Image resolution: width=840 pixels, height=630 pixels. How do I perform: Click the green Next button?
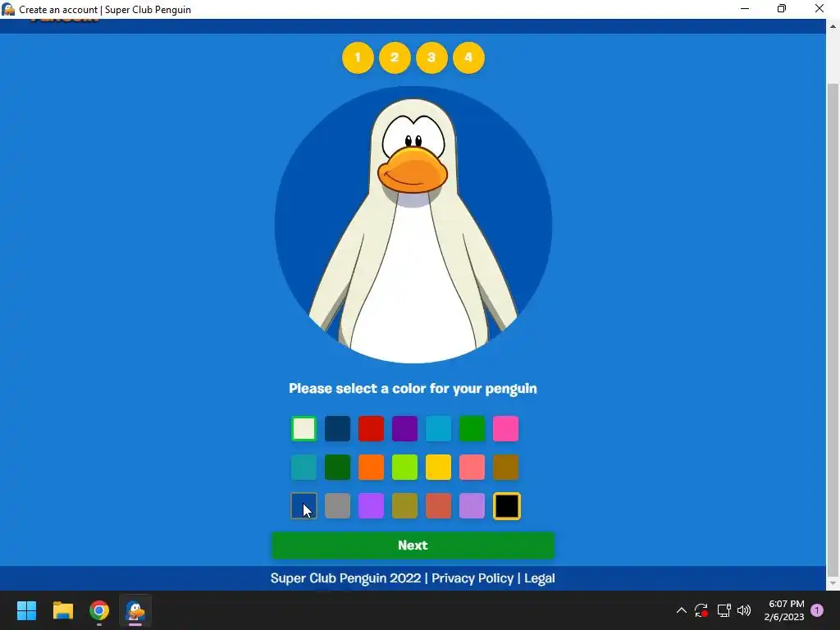coord(413,546)
